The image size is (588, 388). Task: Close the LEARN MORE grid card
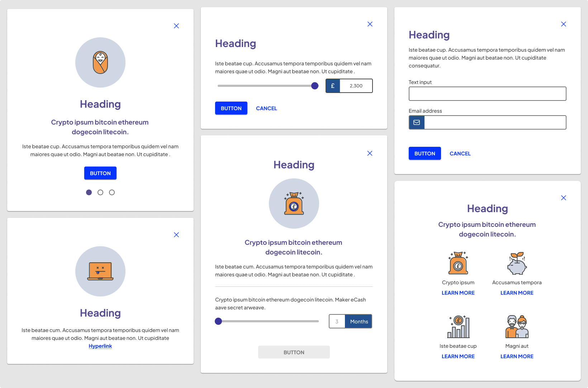(564, 198)
